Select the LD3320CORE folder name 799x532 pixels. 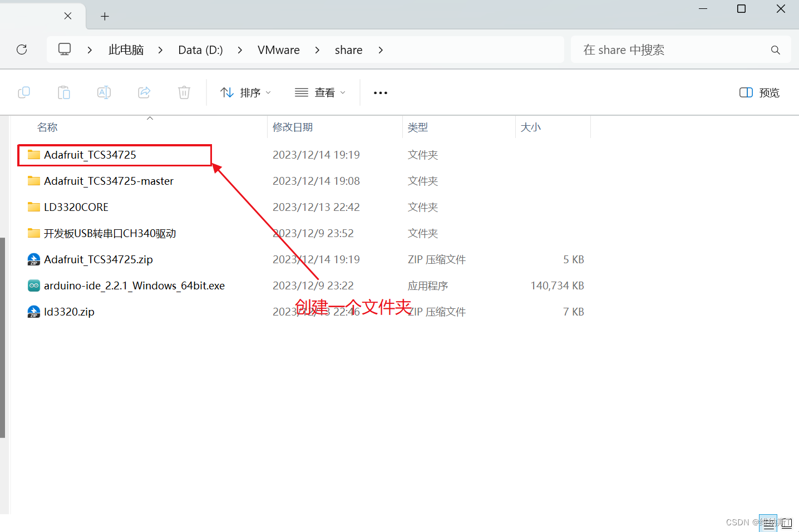point(76,207)
